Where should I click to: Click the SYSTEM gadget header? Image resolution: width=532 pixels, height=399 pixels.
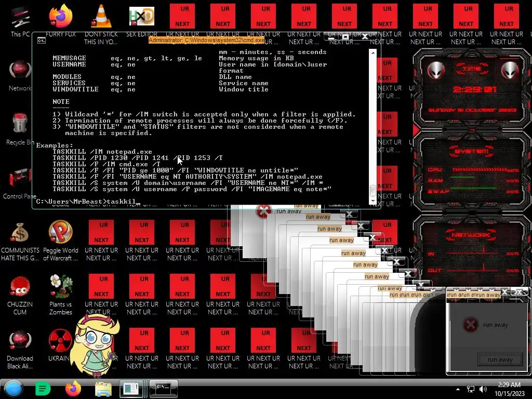pyautogui.click(x=472, y=151)
